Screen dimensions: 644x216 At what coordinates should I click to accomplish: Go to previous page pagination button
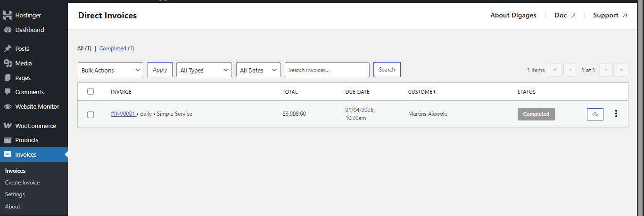(570, 70)
